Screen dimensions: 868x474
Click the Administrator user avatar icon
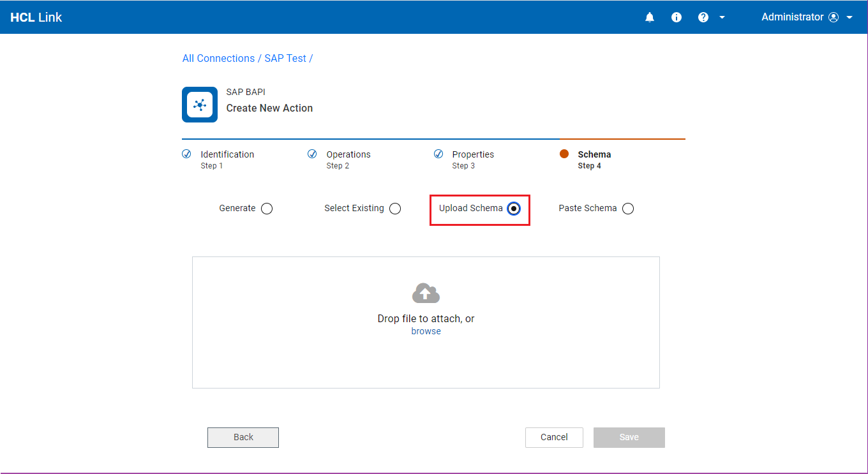(x=834, y=17)
